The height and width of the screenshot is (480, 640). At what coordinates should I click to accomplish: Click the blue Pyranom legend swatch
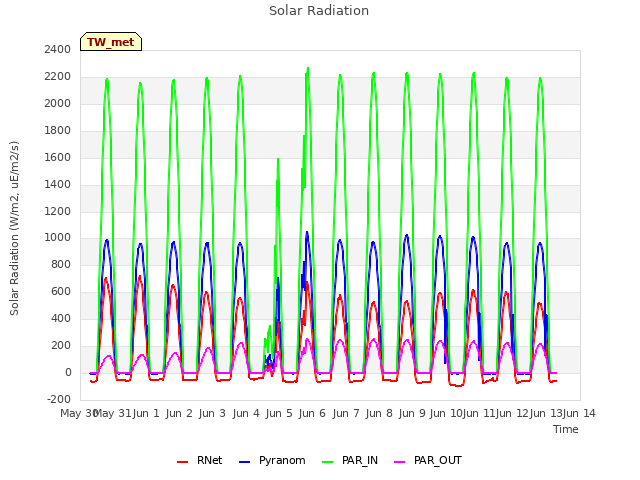[x=244, y=462]
